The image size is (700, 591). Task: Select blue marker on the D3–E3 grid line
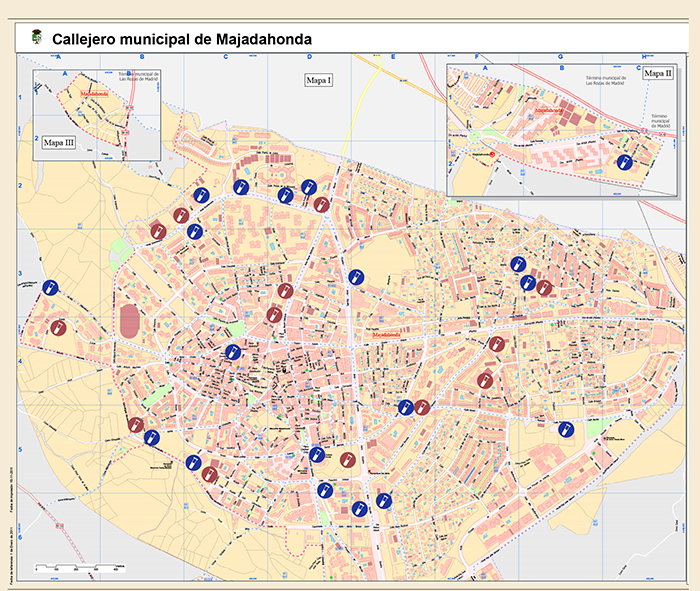356,277
